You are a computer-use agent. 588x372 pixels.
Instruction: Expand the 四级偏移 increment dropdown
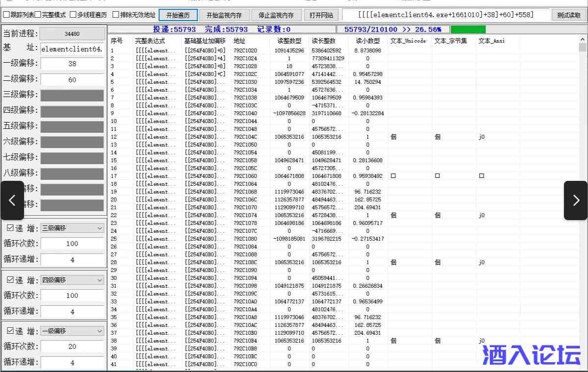tap(72, 280)
